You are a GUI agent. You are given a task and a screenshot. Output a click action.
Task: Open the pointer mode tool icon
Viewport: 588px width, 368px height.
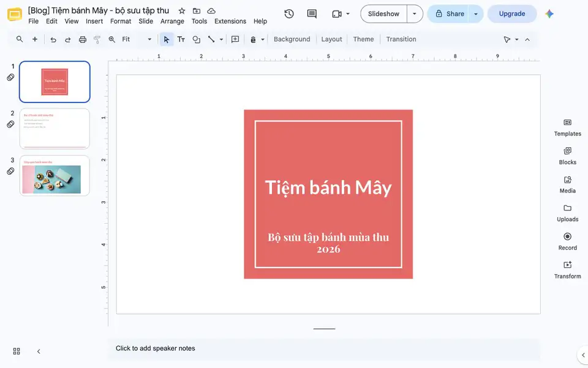coord(507,39)
